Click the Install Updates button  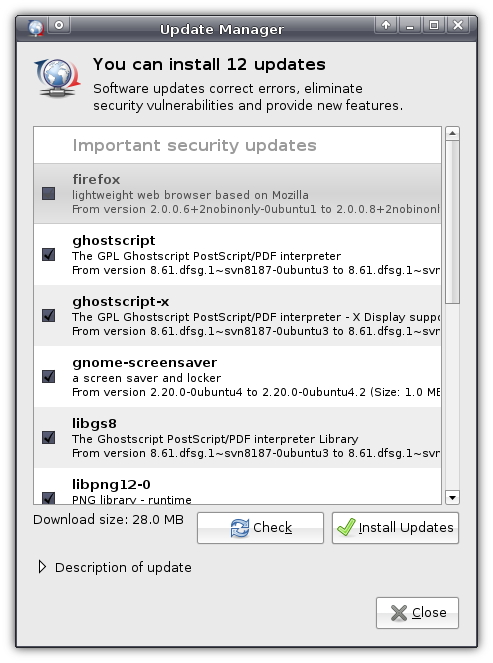pos(395,528)
